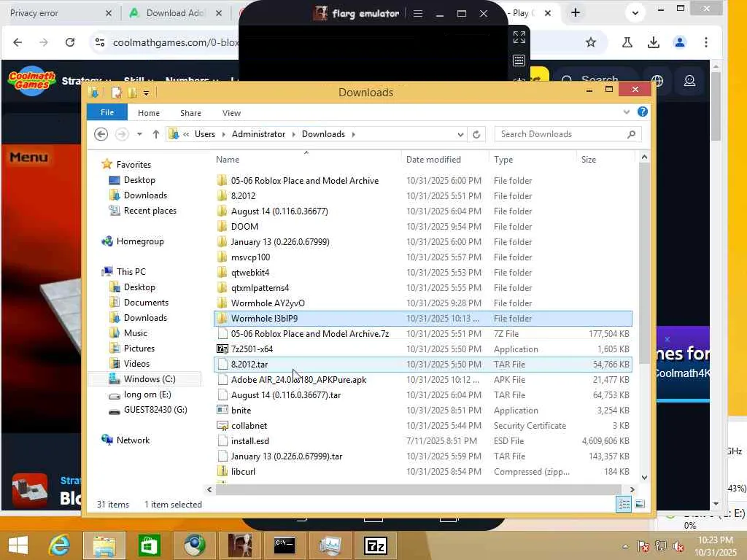Click the Explorer up arrow button
This screenshot has width=747, height=560.
156,134
